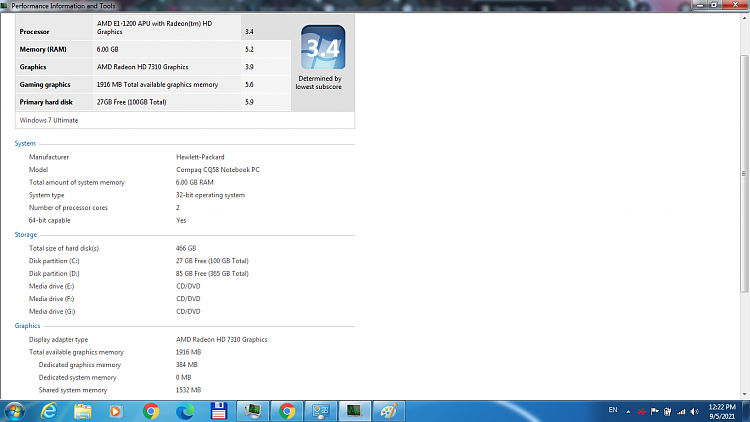Open Windows Media Player from taskbar
The width and height of the screenshot is (750, 422).
tap(116, 411)
